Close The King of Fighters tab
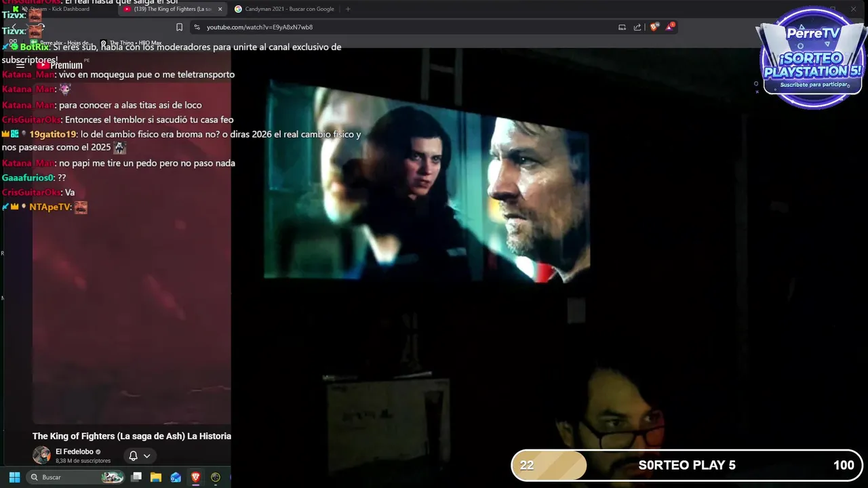 tap(220, 9)
